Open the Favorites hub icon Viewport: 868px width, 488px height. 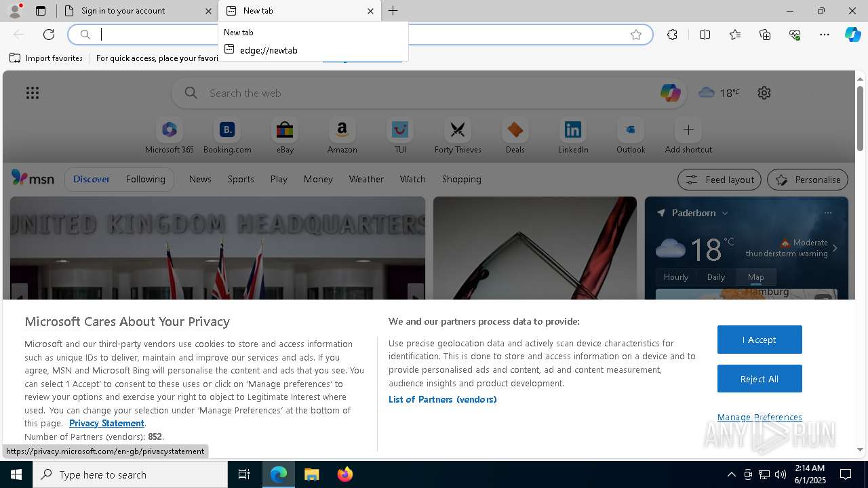735,35
